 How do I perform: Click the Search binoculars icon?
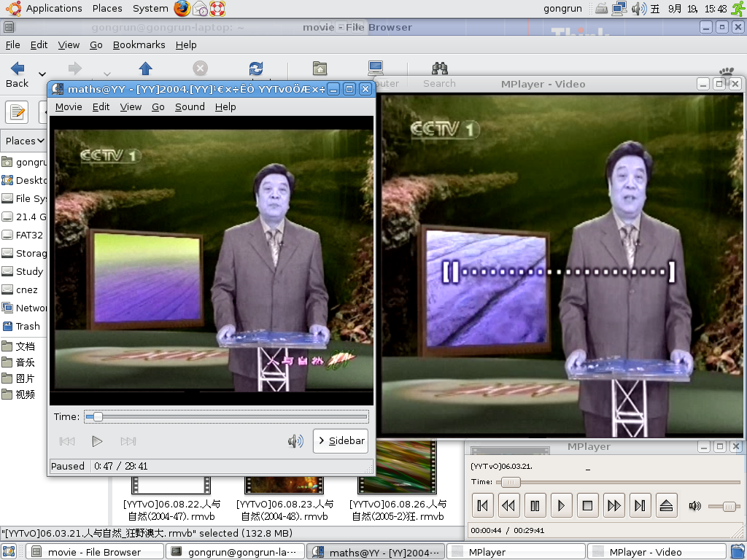click(439, 69)
